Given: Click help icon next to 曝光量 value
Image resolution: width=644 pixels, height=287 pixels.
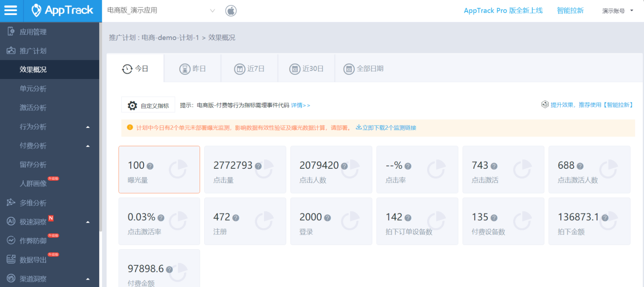Looking at the screenshot, I should coord(150,166).
